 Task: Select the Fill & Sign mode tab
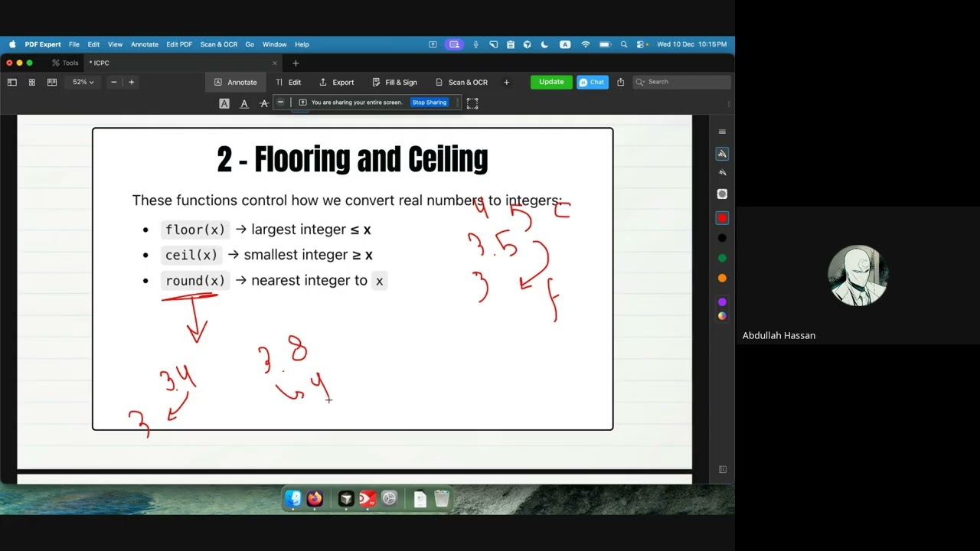click(x=394, y=82)
